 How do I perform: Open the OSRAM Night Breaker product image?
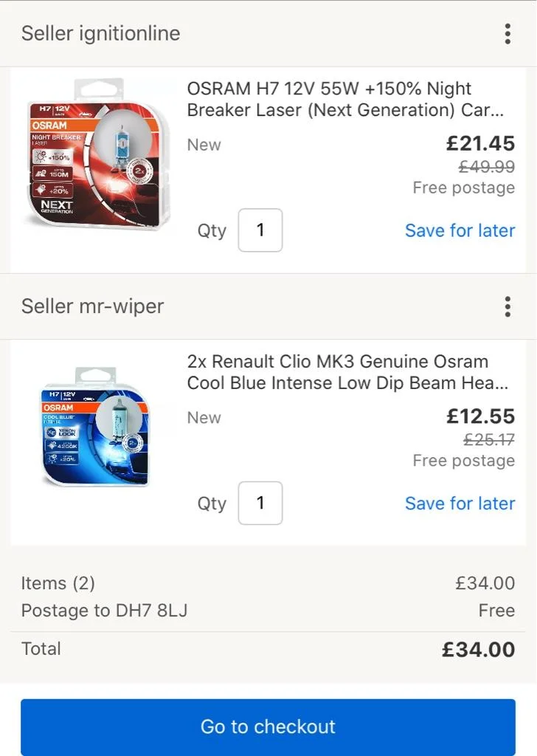[x=97, y=154]
